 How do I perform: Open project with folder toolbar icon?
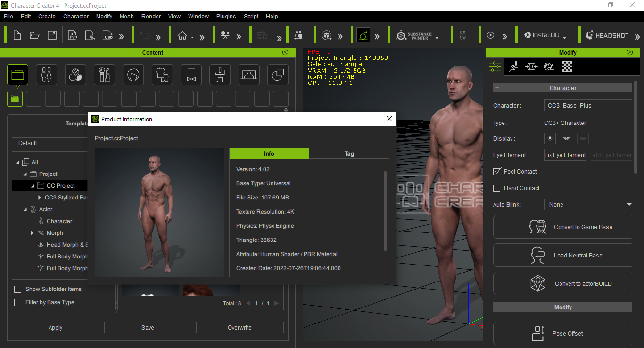click(x=34, y=35)
